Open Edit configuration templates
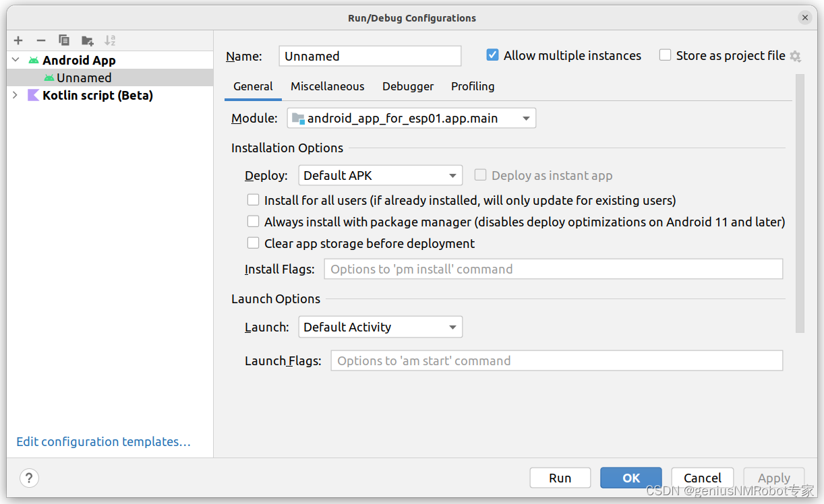824x504 pixels. click(x=102, y=441)
